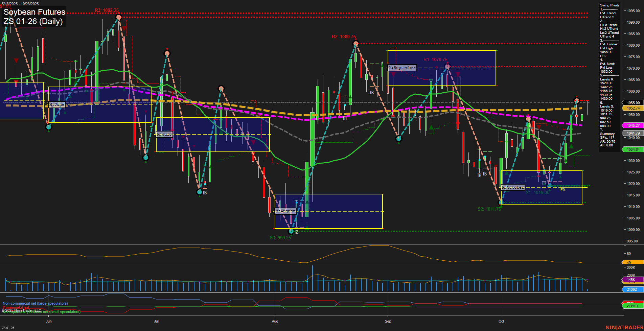644x331 pixels.
Task: Click the M:October range box label
Action: [x=513, y=187]
